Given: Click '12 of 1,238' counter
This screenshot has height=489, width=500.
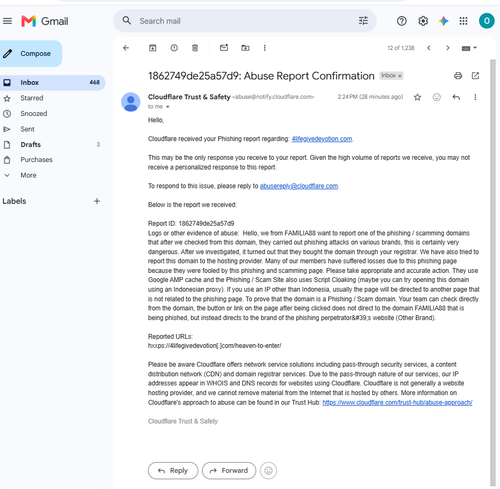Looking at the screenshot, I should coord(401,48).
